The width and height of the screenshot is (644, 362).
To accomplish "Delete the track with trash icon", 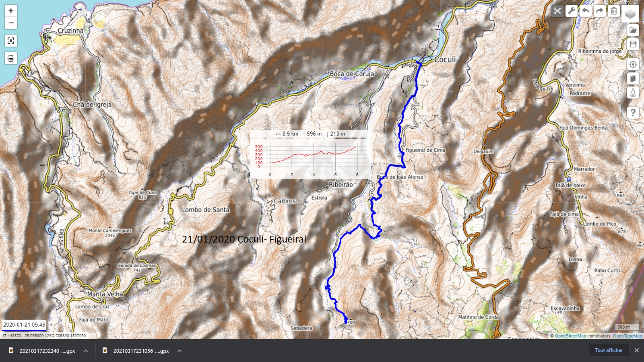I will [x=613, y=11].
